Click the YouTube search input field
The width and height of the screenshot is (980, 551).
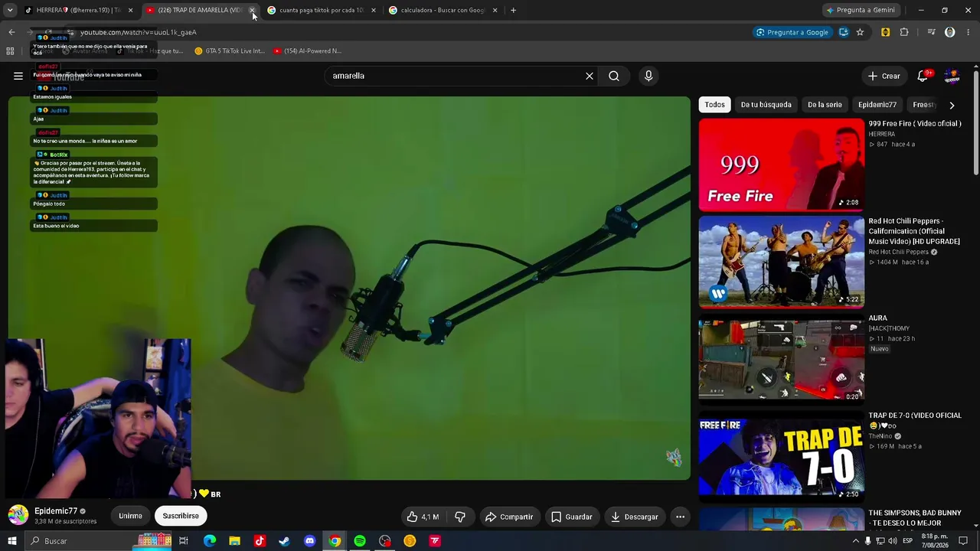point(456,76)
